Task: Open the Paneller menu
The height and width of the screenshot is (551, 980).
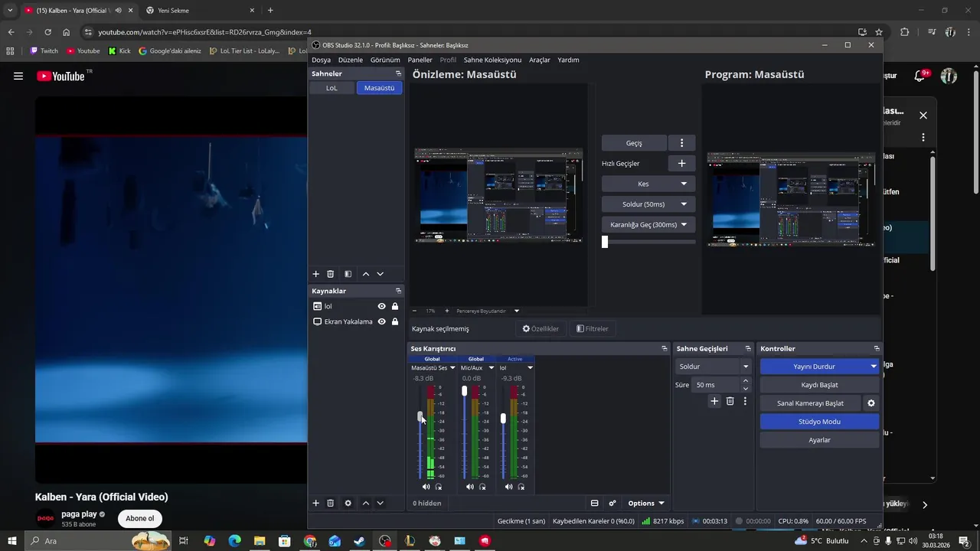Action: click(x=420, y=60)
